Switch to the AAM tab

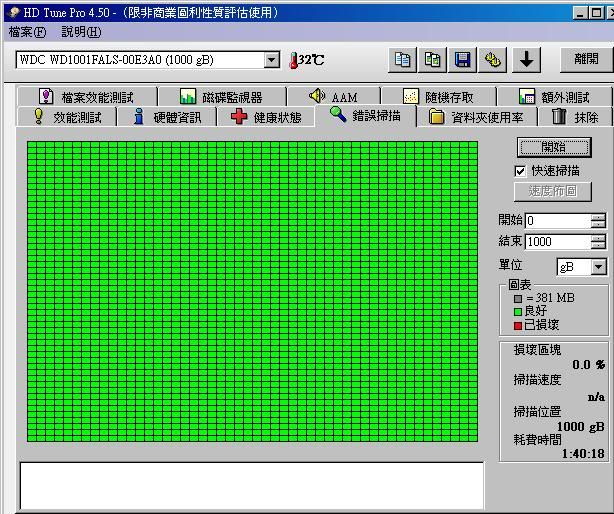(334, 96)
